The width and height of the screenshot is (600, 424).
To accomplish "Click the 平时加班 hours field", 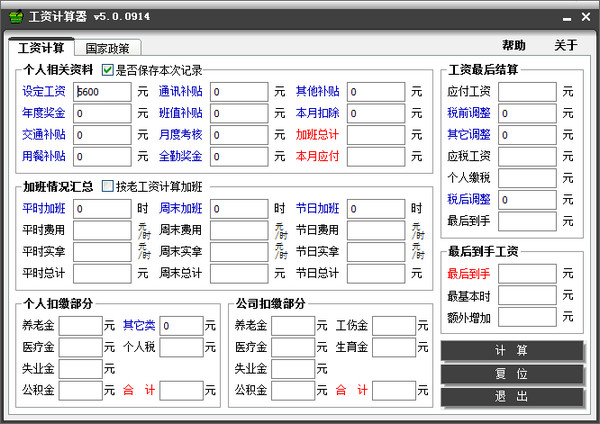I will [x=102, y=208].
